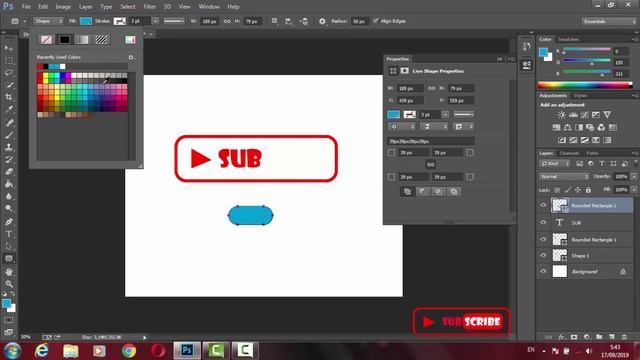This screenshot has width=640, height=360.
Task: Toggle lock all layer icon
Action: tap(588, 190)
